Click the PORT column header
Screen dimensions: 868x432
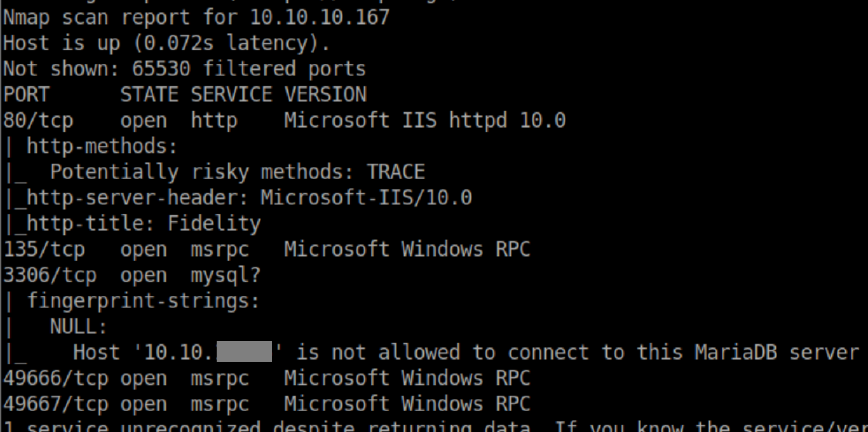pos(27,95)
